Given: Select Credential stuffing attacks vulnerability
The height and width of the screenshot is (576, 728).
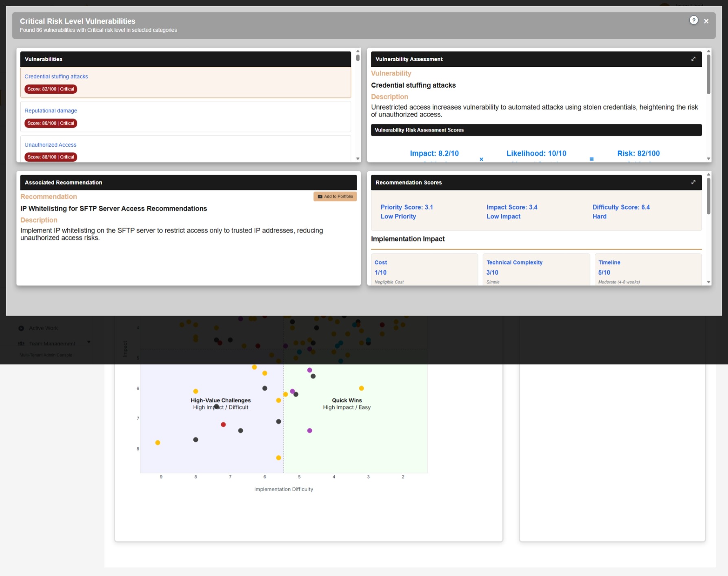Looking at the screenshot, I should [x=56, y=77].
